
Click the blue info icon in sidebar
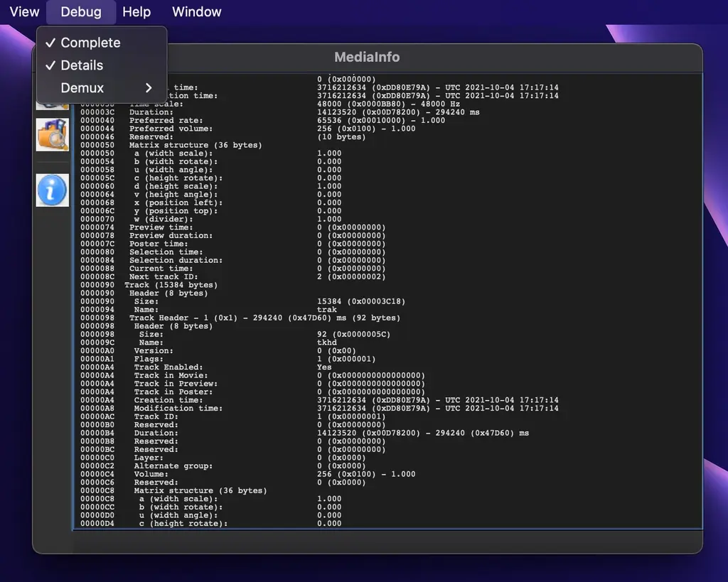[53, 190]
